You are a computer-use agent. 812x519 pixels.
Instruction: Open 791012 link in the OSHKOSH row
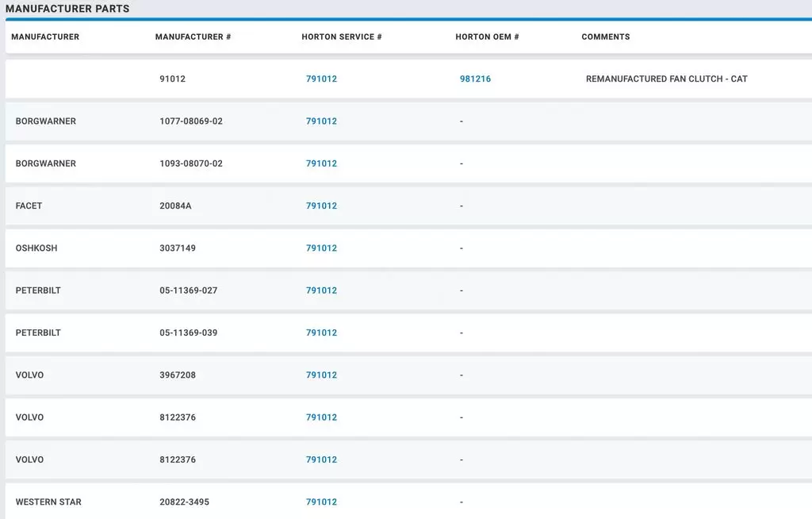click(321, 248)
